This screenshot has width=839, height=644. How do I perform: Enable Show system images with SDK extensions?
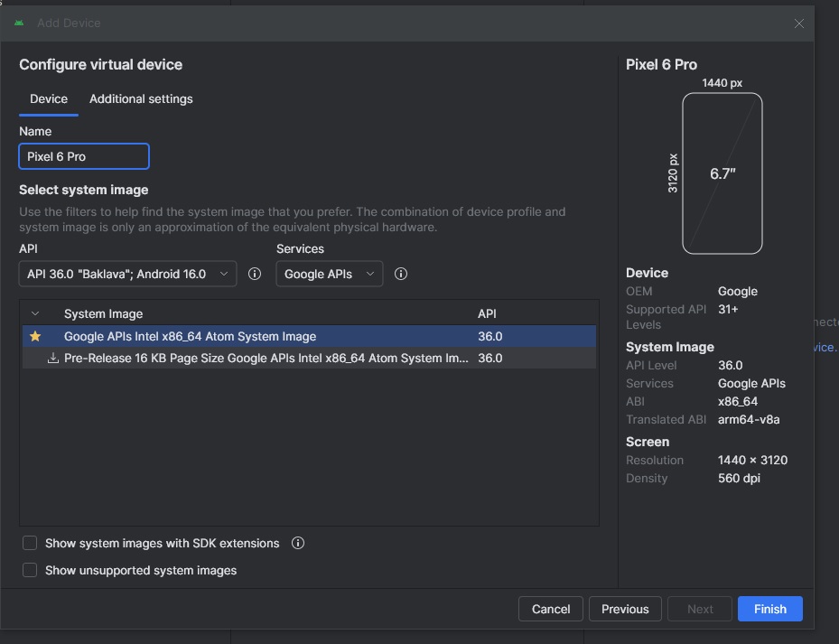pyautogui.click(x=30, y=544)
